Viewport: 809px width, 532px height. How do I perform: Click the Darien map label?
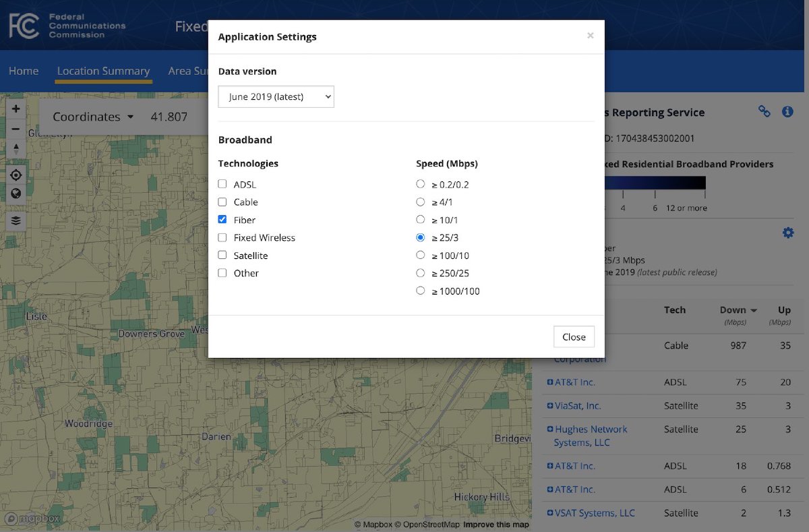216,437
